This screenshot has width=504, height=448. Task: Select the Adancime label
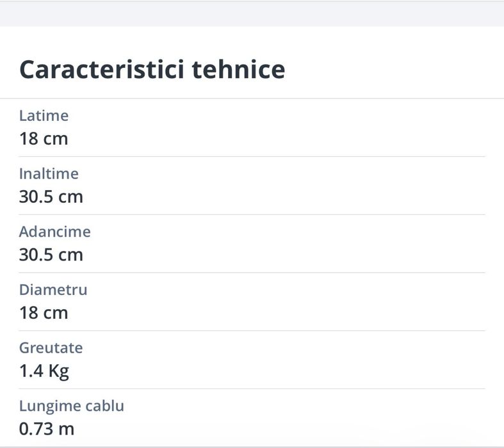(x=55, y=232)
